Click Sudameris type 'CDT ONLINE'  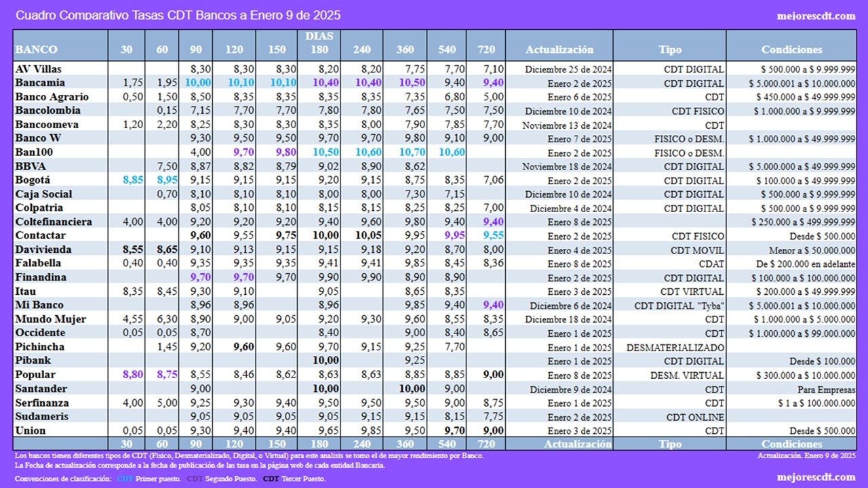[x=695, y=417]
